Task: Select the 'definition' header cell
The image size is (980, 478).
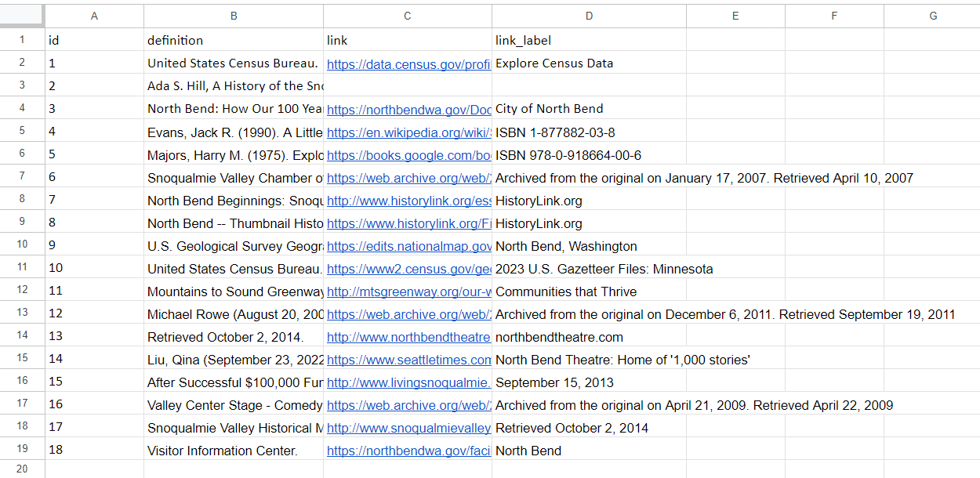Action: point(234,40)
